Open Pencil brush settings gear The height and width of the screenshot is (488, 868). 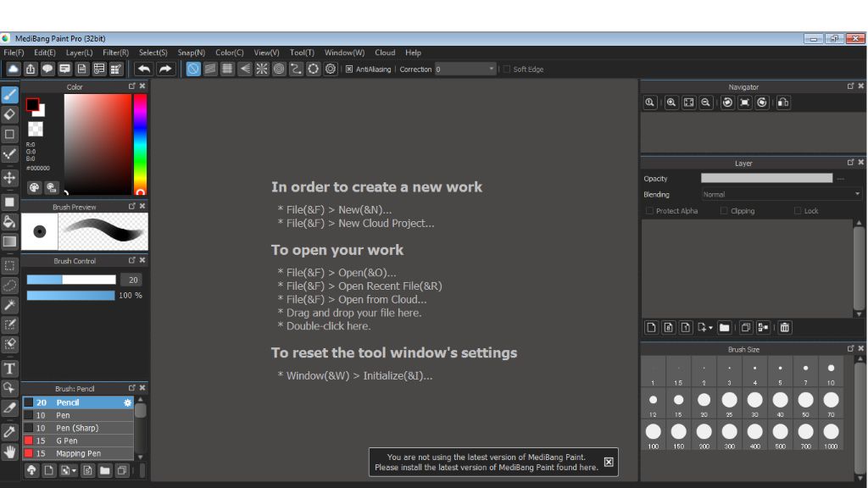point(128,402)
